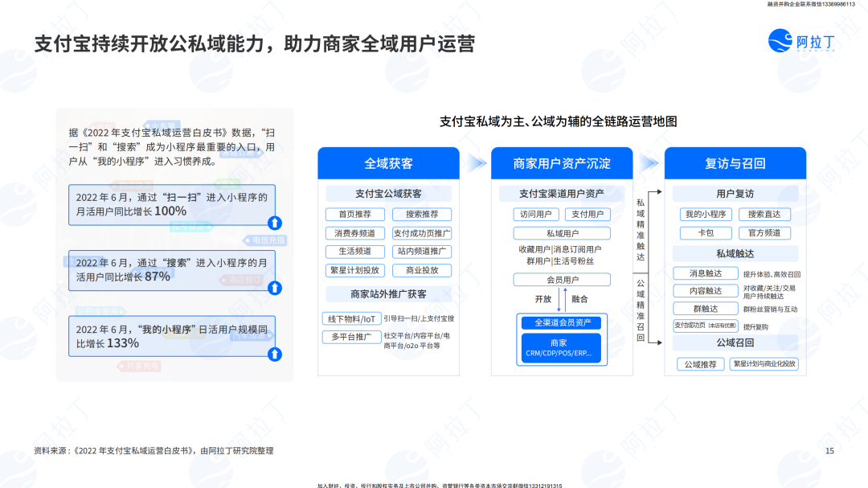Click the 资料来源 footnote text
The image size is (868, 488).
coord(154,451)
